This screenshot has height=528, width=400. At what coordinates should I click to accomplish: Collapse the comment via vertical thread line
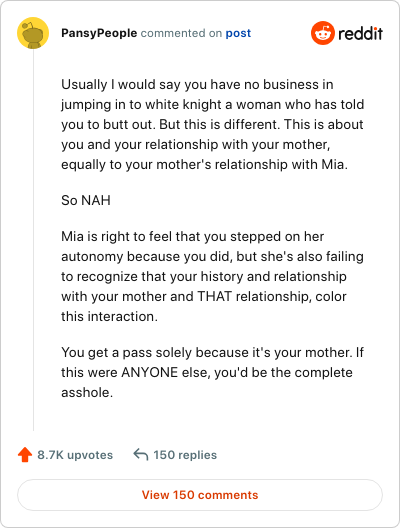pyautogui.click(x=33, y=240)
